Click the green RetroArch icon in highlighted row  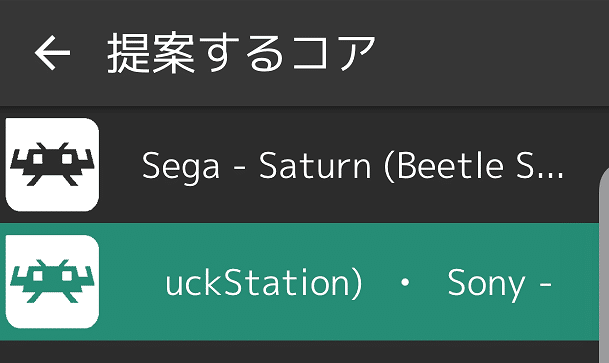click(52, 281)
